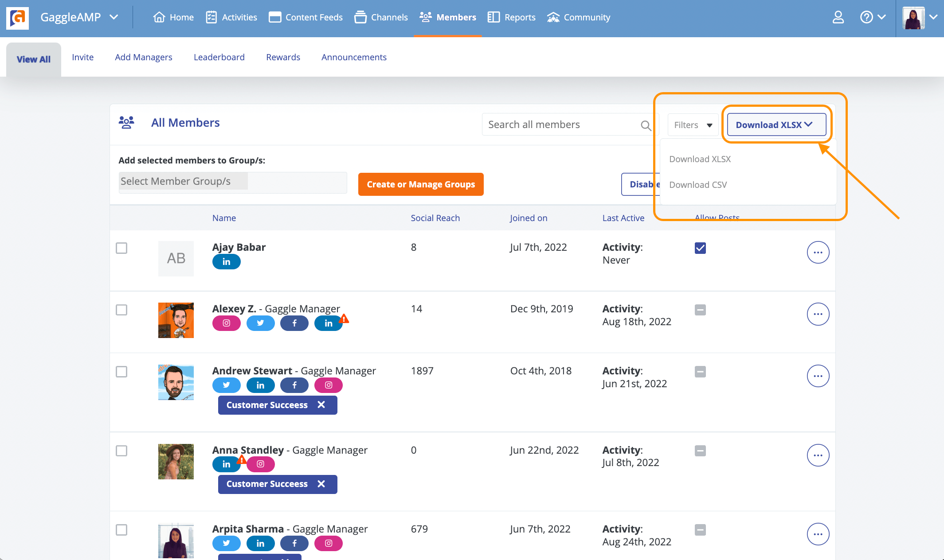Screen dimensions: 944x560
Task: Open the Select Member Group/s field
Action: [233, 182]
